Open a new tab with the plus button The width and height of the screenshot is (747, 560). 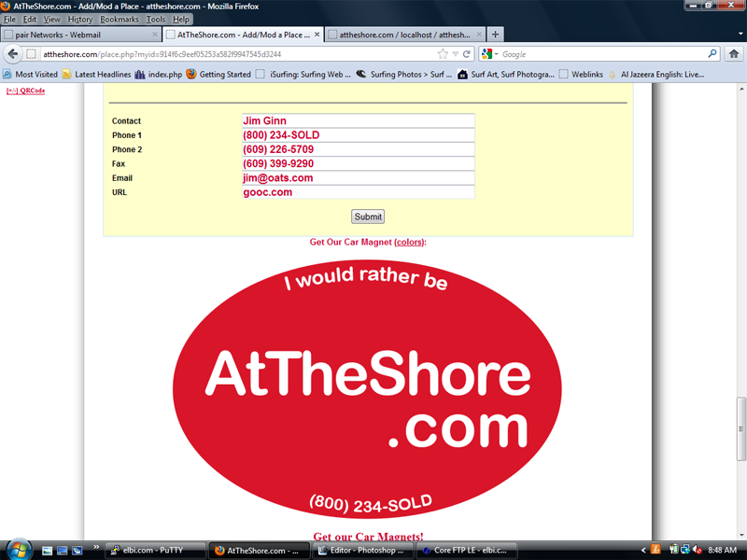click(495, 35)
